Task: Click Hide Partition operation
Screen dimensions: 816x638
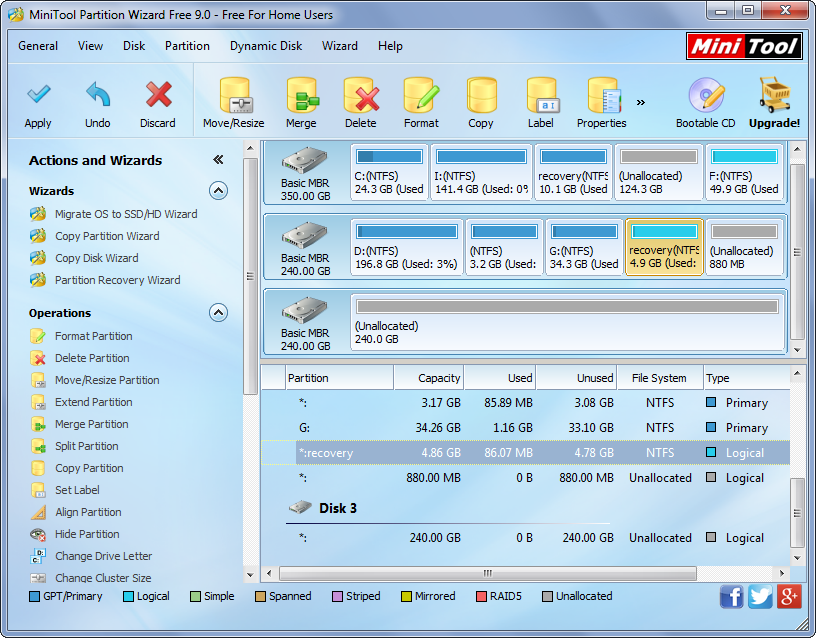Action: 75,534
